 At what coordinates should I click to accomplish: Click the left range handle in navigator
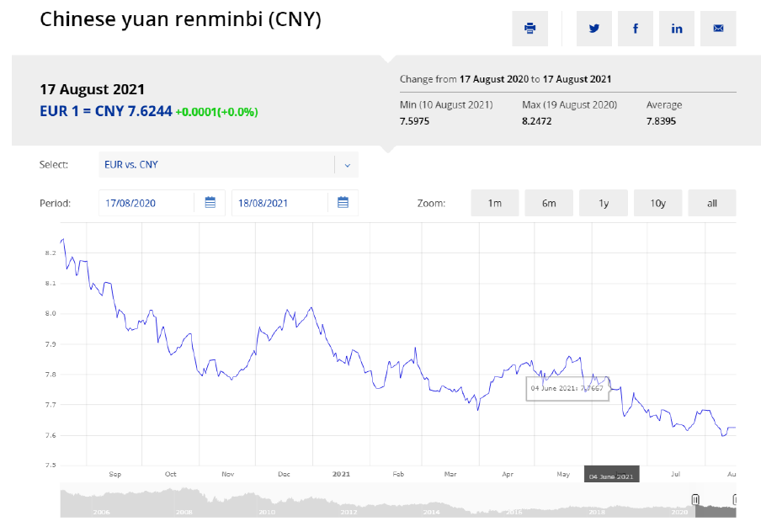695,499
